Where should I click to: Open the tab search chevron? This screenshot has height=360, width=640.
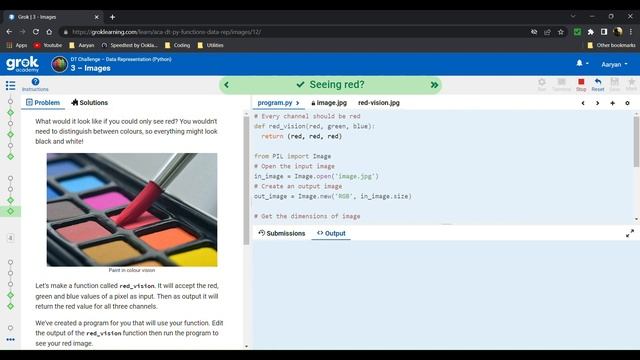click(x=573, y=16)
